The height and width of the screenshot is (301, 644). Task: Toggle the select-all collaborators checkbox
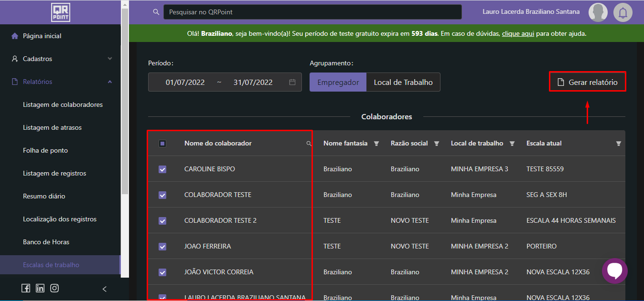pyautogui.click(x=162, y=144)
